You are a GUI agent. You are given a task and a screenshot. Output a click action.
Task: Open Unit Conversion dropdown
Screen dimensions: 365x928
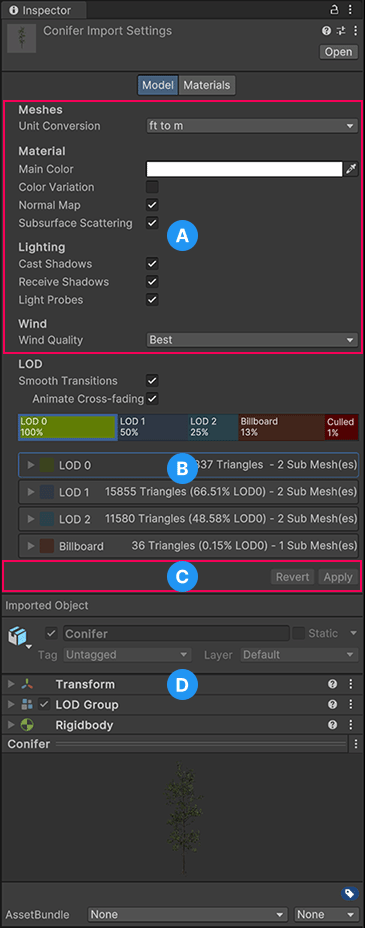[x=252, y=126]
